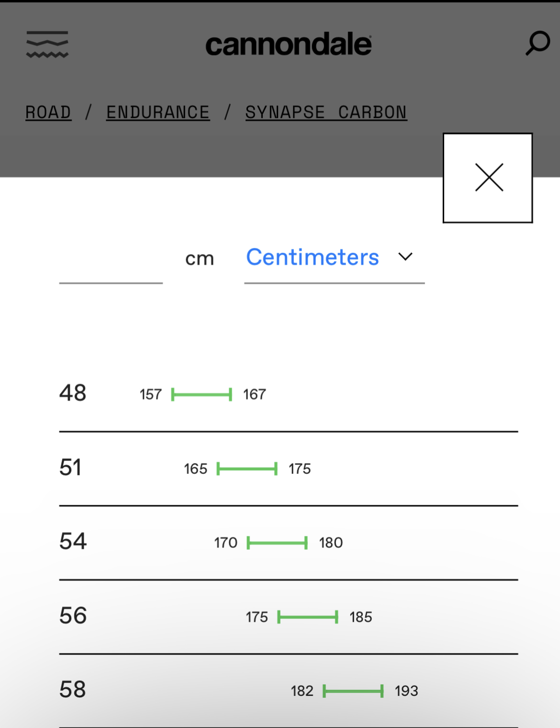
Task: Tap the 175–185 green range bar
Action: click(x=308, y=617)
